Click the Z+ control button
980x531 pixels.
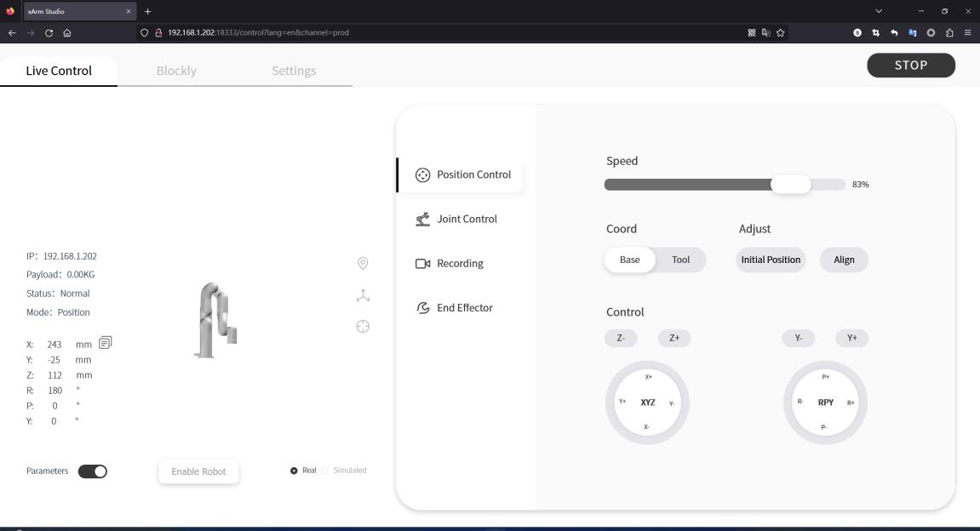tap(674, 338)
